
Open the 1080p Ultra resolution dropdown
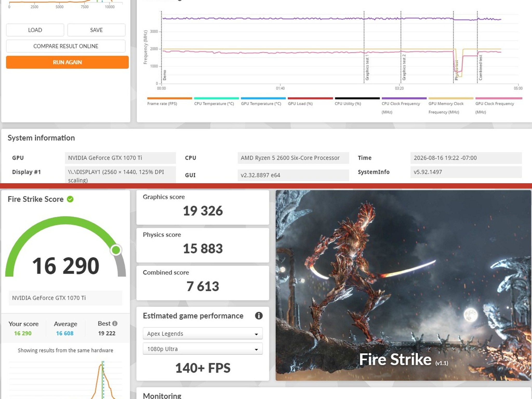tap(203, 349)
